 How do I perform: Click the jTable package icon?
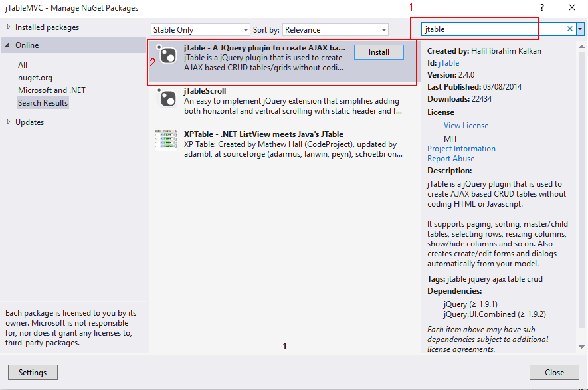[x=167, y=54]
